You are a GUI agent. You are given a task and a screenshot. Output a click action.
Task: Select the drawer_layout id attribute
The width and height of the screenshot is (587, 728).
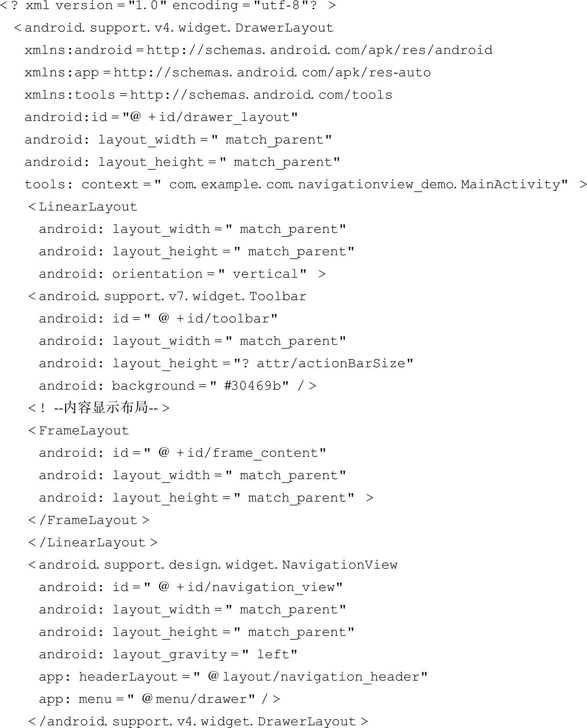pyautogui.click(x=161, y=117)
